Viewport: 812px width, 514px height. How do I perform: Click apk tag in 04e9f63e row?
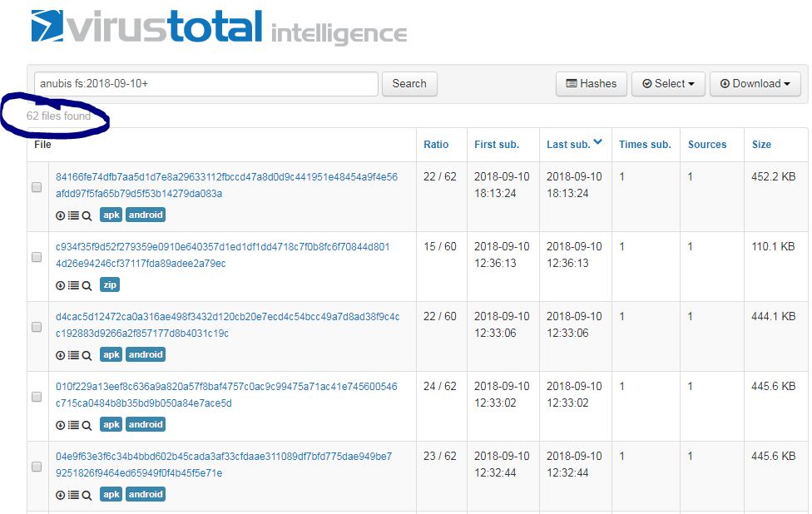[111, 494]
